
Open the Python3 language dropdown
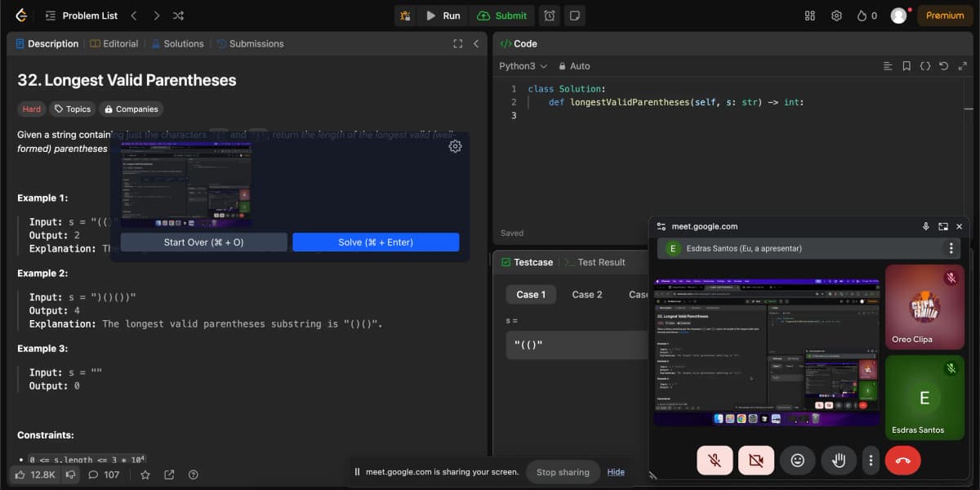518,66
